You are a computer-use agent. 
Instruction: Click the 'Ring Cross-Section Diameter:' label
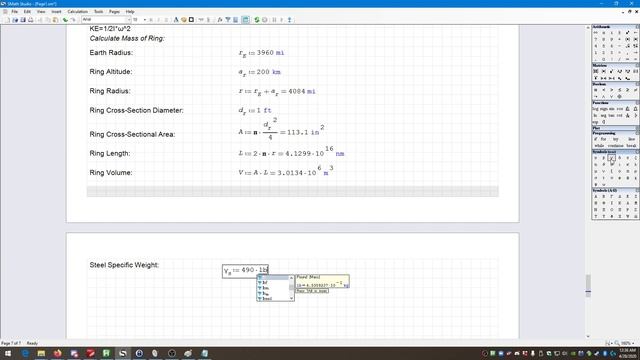136,110
